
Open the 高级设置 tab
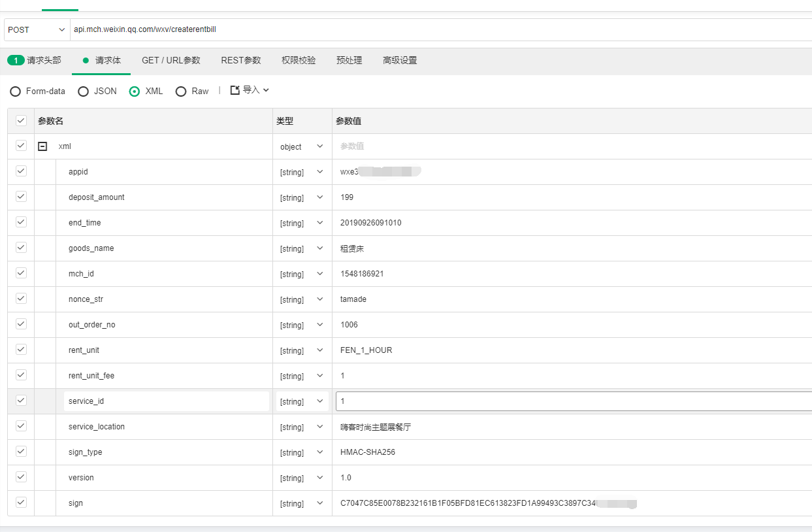point(400,60)
